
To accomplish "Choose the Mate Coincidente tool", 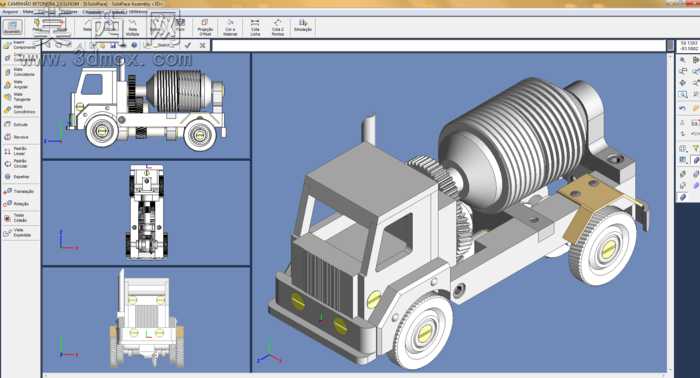I will point(20,72).
